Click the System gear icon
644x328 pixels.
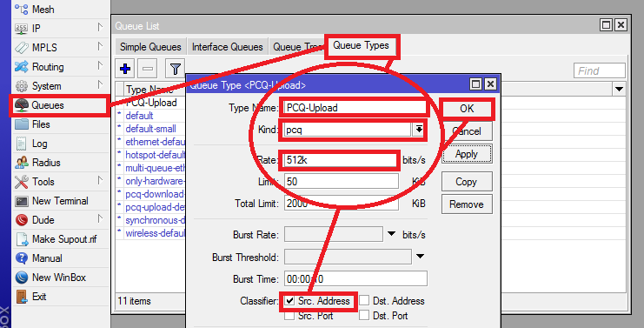point(22,86)
